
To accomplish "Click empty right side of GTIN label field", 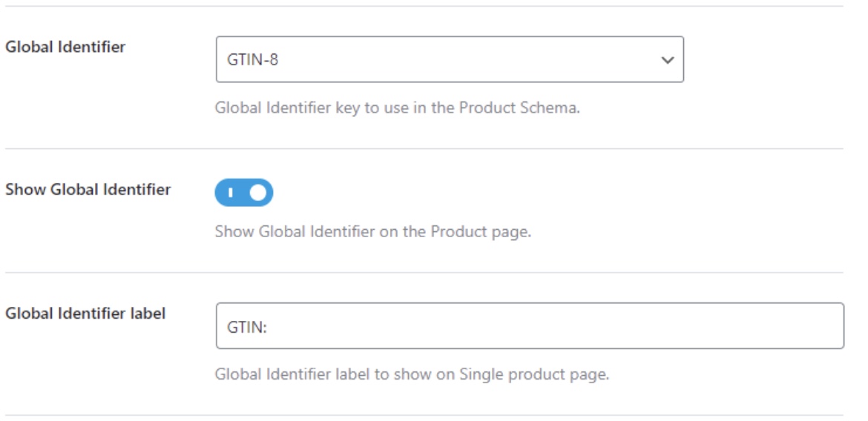I will [x=742, y=326].
